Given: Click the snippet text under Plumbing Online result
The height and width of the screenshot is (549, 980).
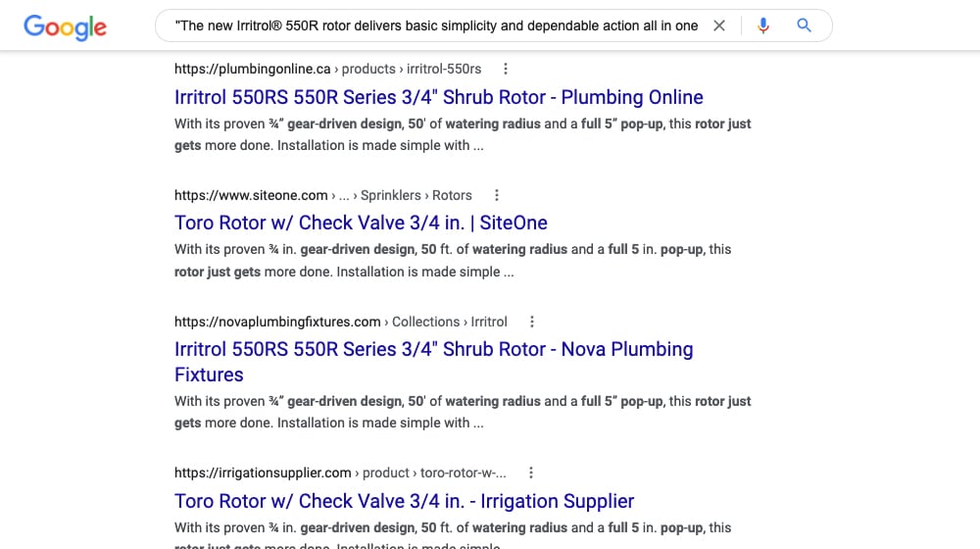Looking at the screenshot, I should (463, 134).
